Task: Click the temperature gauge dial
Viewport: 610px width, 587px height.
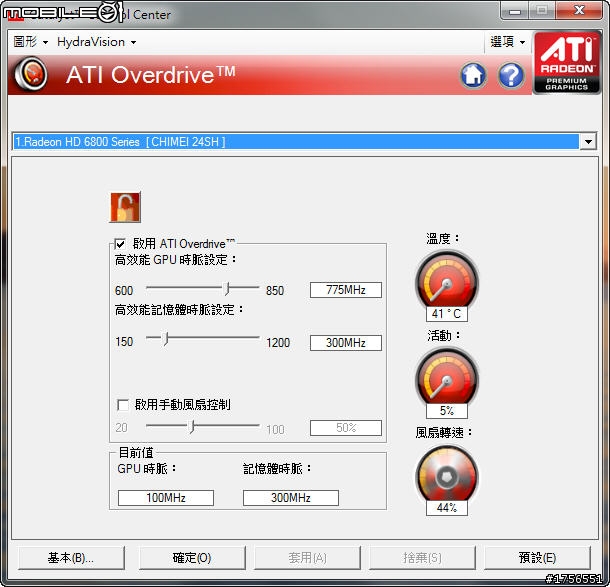Action: (x=447, y=281)
